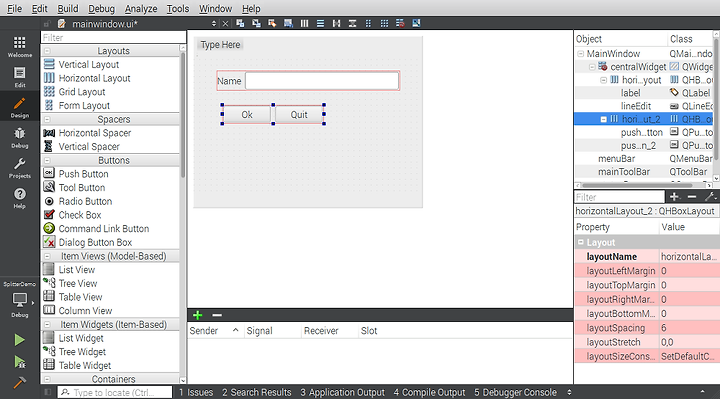Select Edit Tab Order toolbar icon
The image size is (720, 399).
click(x=288, y=23)
